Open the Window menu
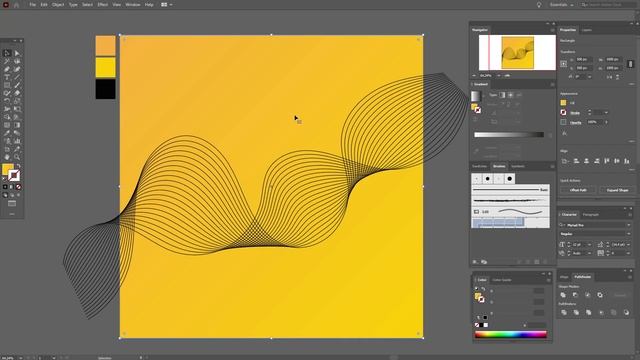Viewport: 640px width, 360px height. pyautogui.click(x=133, y=5)
